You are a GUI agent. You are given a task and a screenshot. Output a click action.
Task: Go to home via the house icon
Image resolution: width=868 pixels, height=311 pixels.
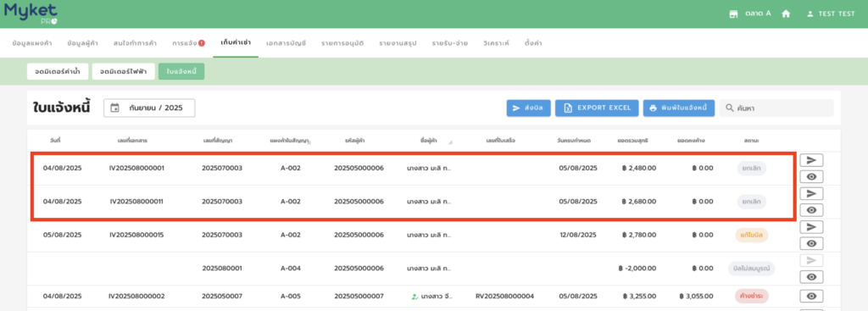pyautogui.click(x=786, y=14)
